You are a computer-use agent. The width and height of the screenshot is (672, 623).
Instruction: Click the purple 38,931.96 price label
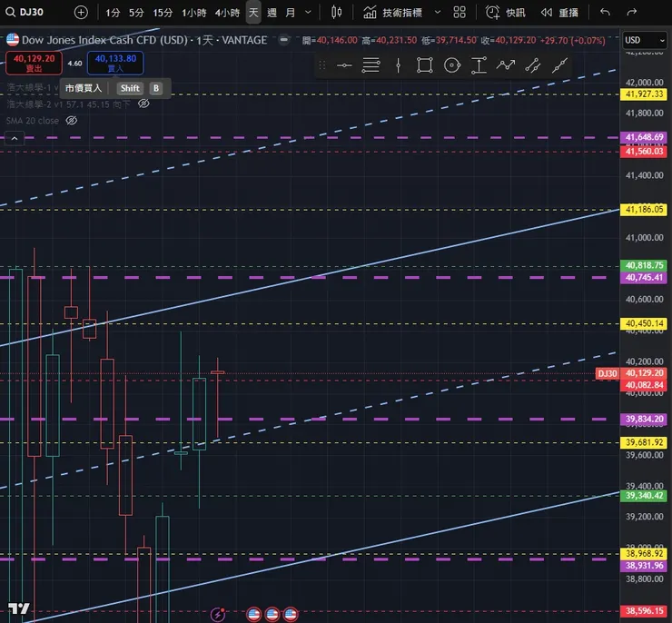click(644, 566)
